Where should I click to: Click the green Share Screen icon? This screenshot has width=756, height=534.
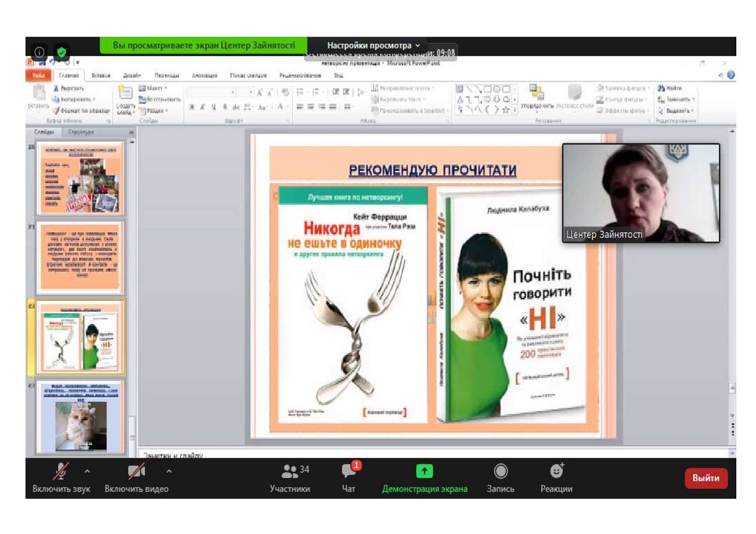(x=424, y=471)
